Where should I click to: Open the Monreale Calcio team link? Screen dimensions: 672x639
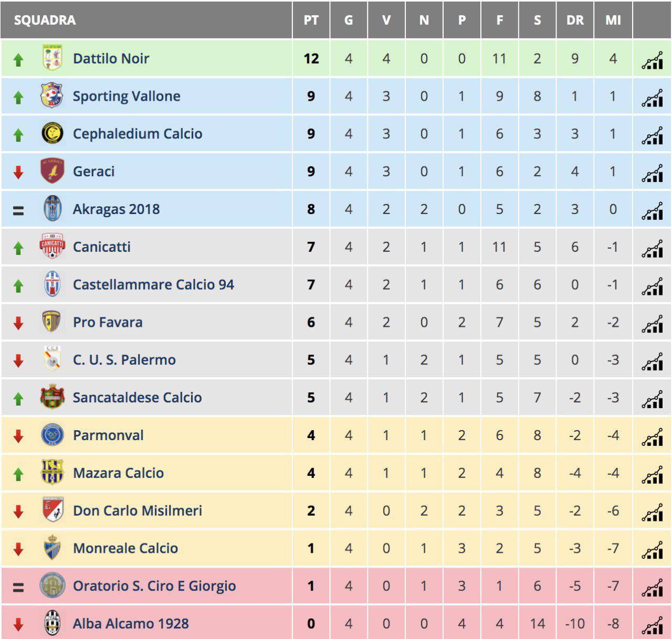[125, 548]
